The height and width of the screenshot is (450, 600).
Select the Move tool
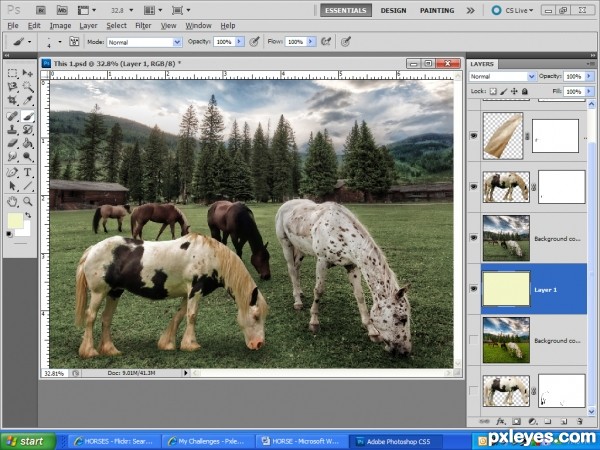(x=28, y=73)
